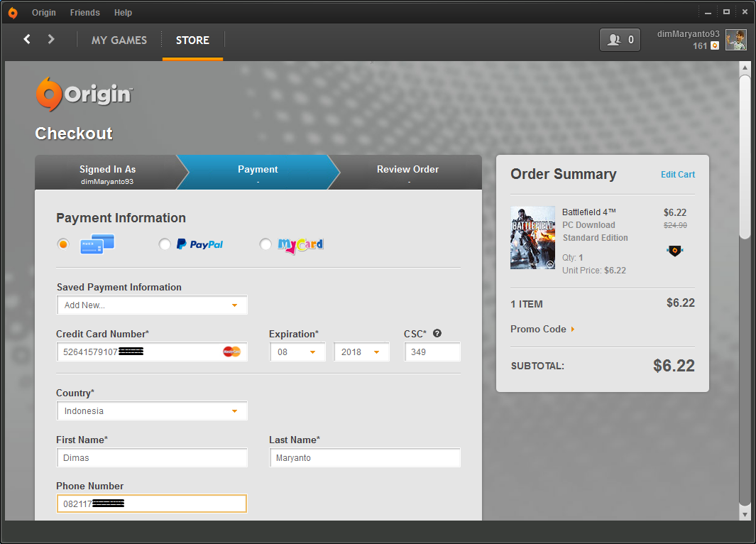Open the expiration year dropdown

361,352
